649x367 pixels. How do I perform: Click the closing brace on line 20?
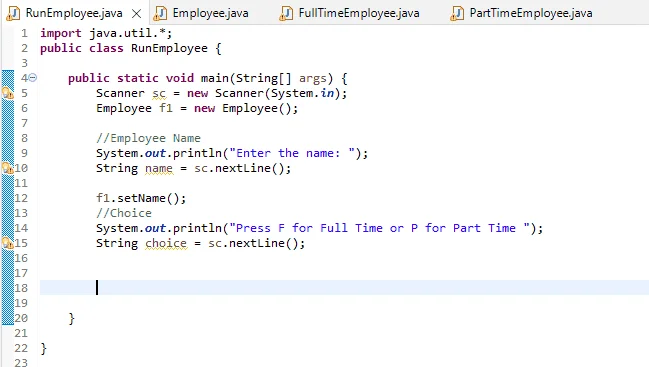(72, 318)
